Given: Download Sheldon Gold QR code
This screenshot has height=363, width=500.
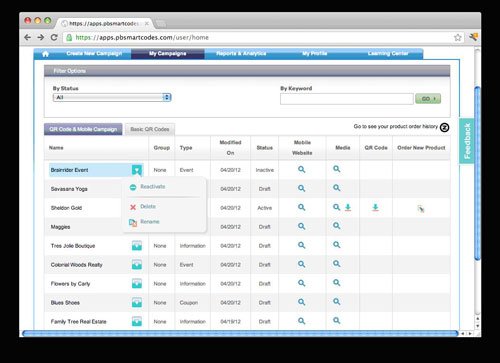Looking at the screenshot, I should click(x=375, y=207).
